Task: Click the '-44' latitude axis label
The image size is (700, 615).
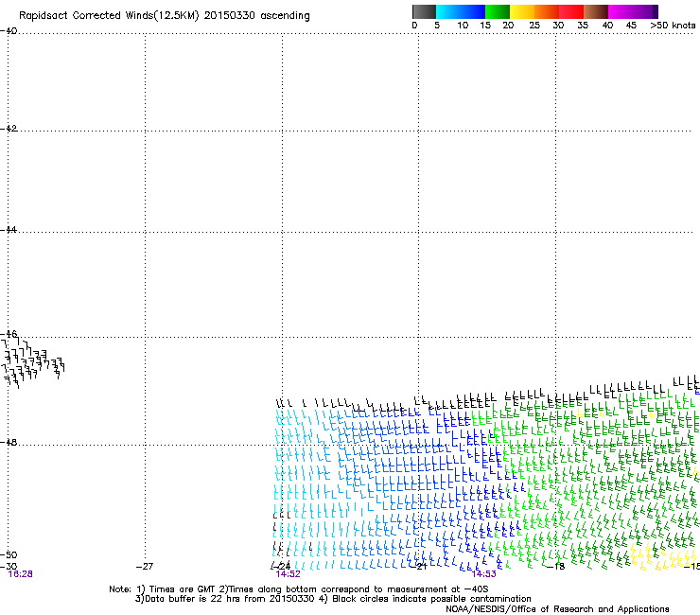Action: tap(9, 230)
